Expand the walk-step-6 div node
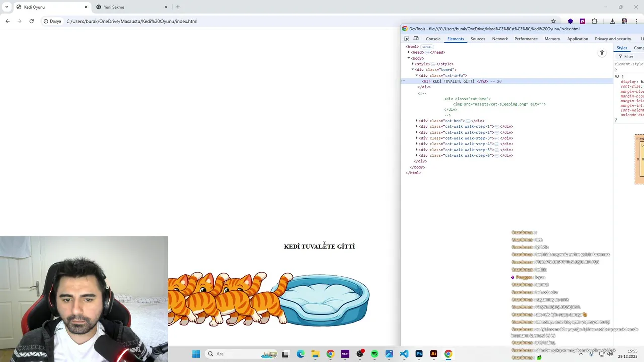 tap(417, 155)
